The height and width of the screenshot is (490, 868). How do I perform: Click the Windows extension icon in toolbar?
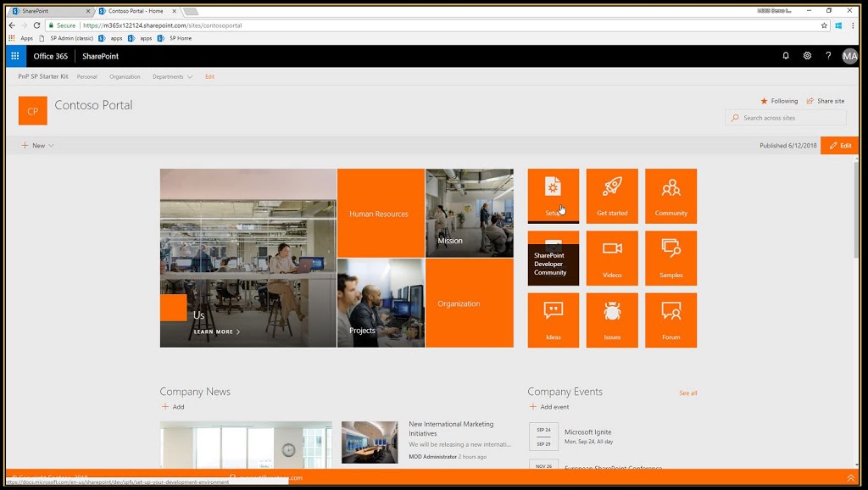pos(838,25)
